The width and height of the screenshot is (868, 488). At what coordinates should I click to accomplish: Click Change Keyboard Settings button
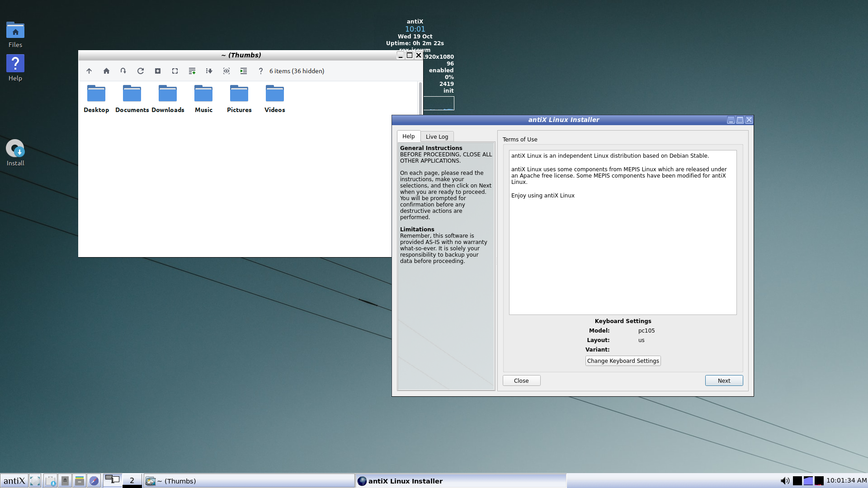click(x=623, y=361)
